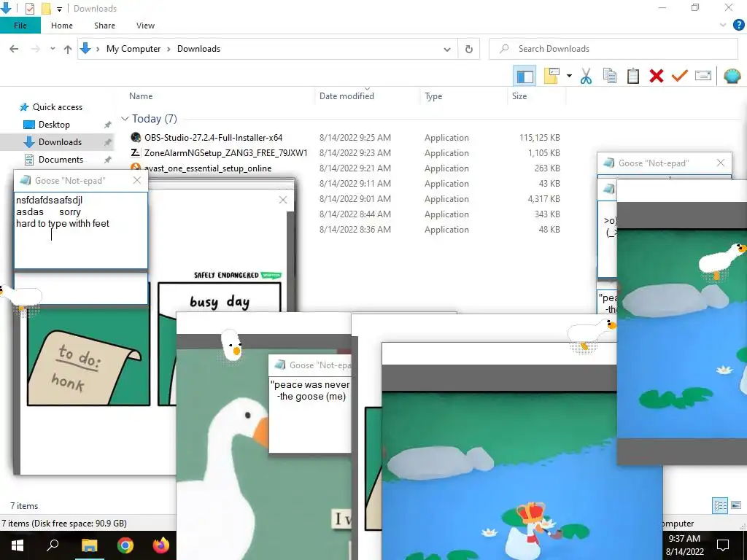This screenshot has height=560, width=747.
Task: Open Google Chrome from the taskbar
Action: tap(125, 545)
